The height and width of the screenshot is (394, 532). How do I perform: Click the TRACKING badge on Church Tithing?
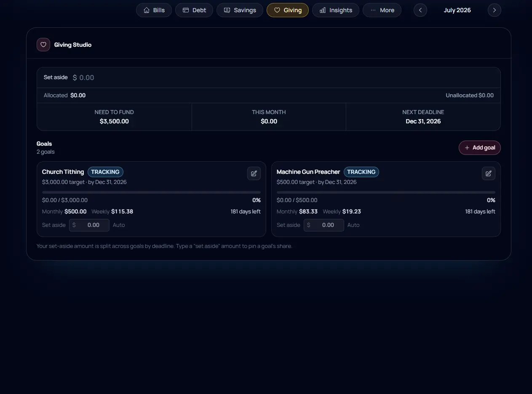coord(105,172)
